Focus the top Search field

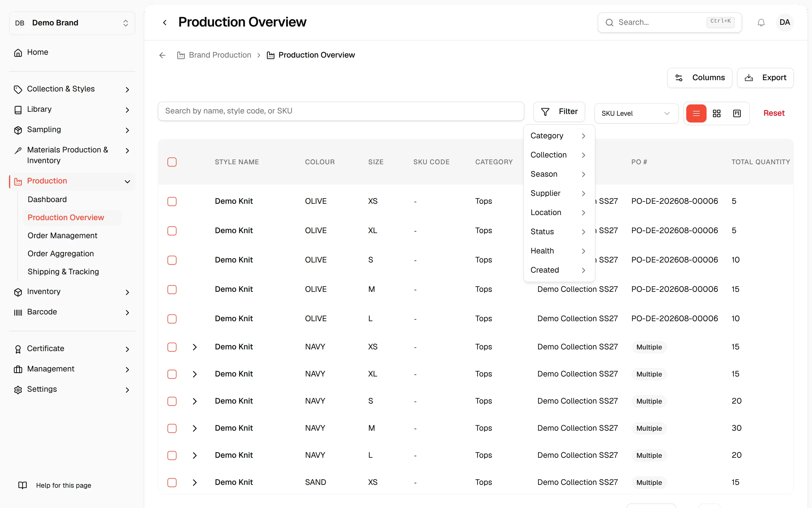click(x=669, y=23)
